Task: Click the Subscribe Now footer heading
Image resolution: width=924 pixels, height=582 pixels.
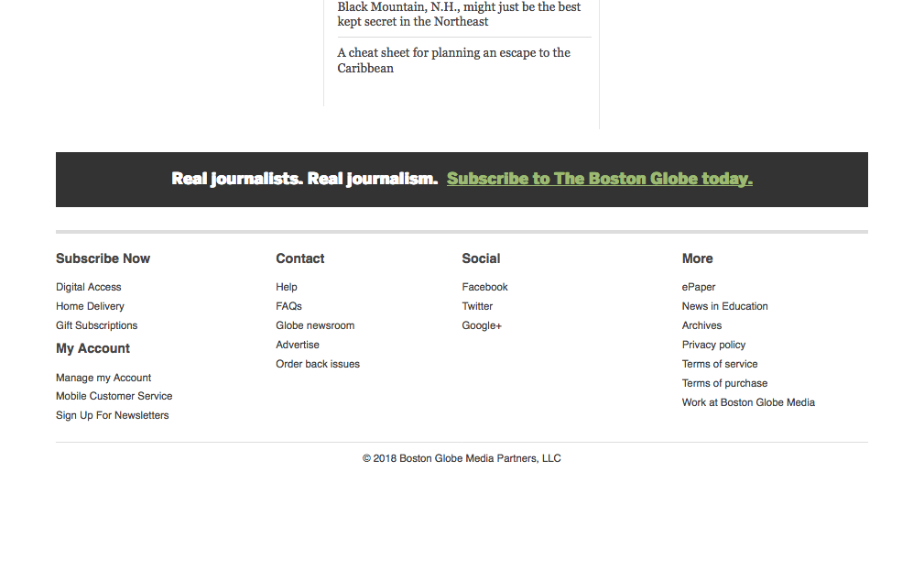Action: (x=103, y=258)
